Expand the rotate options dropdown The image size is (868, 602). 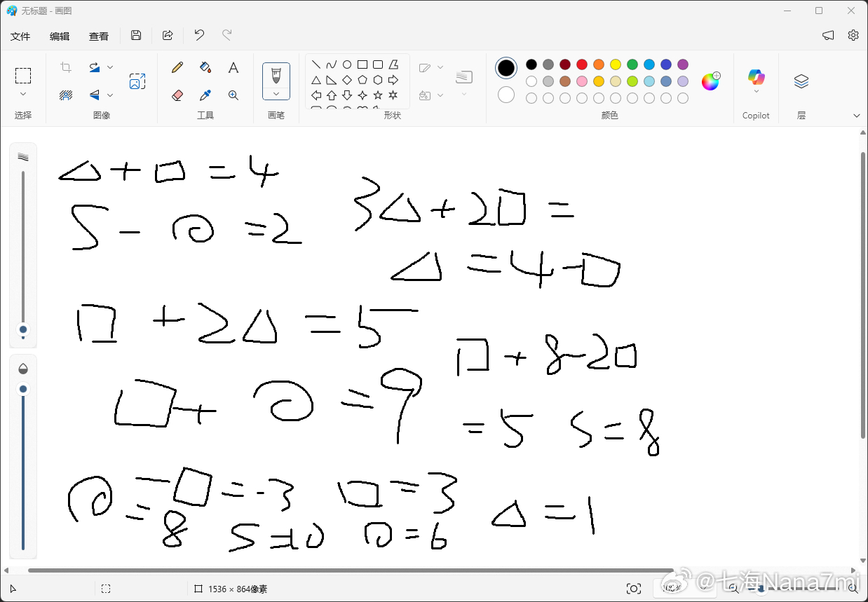click(110, 67)
